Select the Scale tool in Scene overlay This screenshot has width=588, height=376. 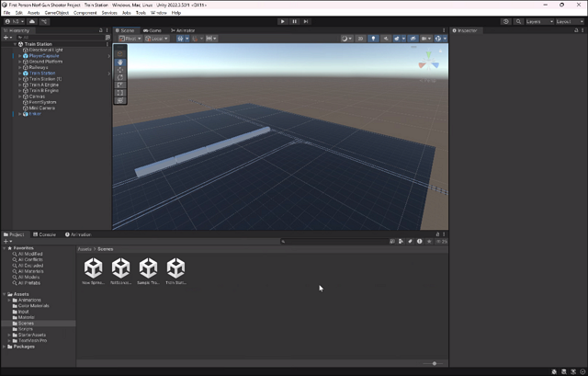[x=120, y=85]
